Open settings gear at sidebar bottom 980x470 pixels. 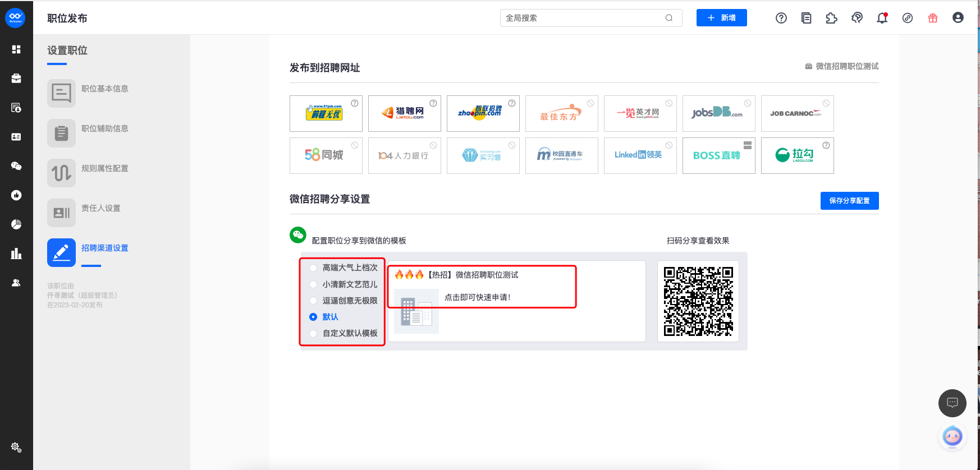point(16,447)
